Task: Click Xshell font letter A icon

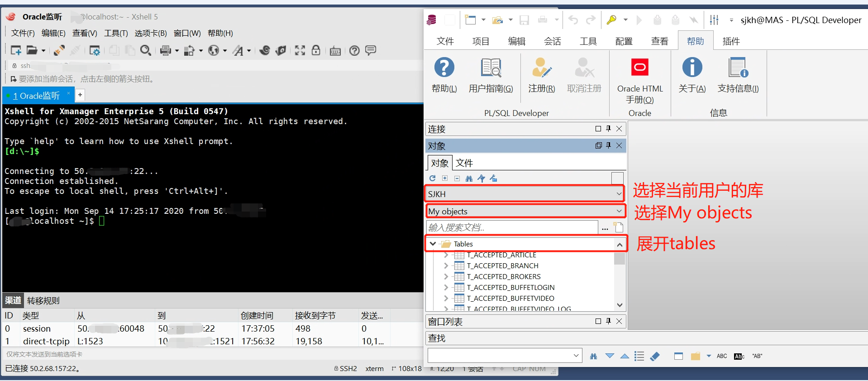Action: [x=238, y=50]
